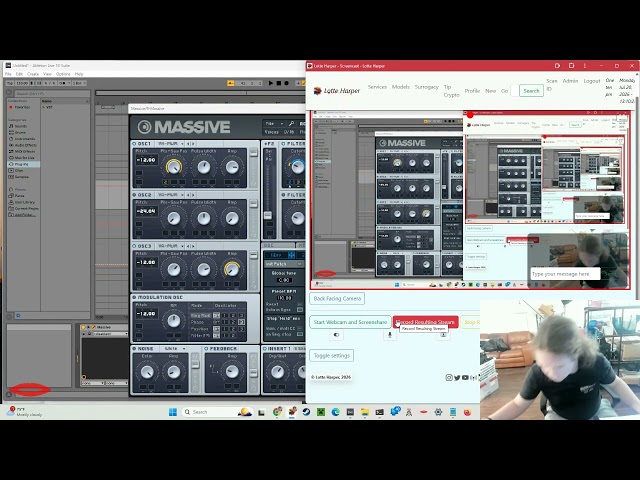Open Firefox from the taskbar
Viewport: 640px width, 480px height.
click(x=467, y=412)
